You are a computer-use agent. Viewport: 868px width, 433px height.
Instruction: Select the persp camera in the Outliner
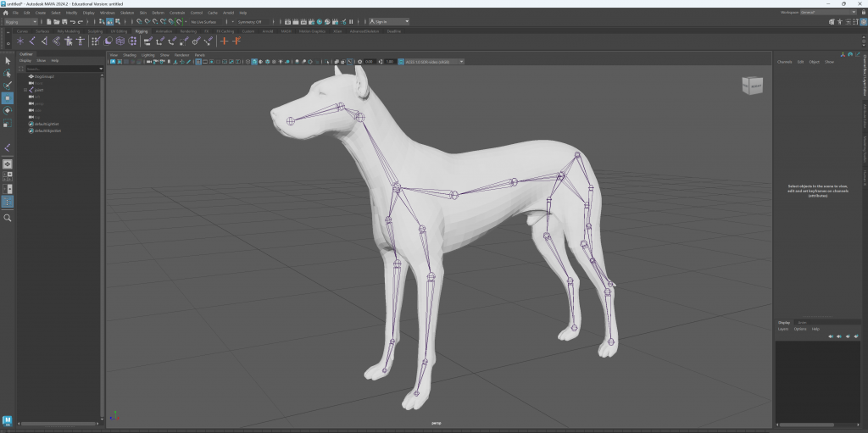[39, 103]
